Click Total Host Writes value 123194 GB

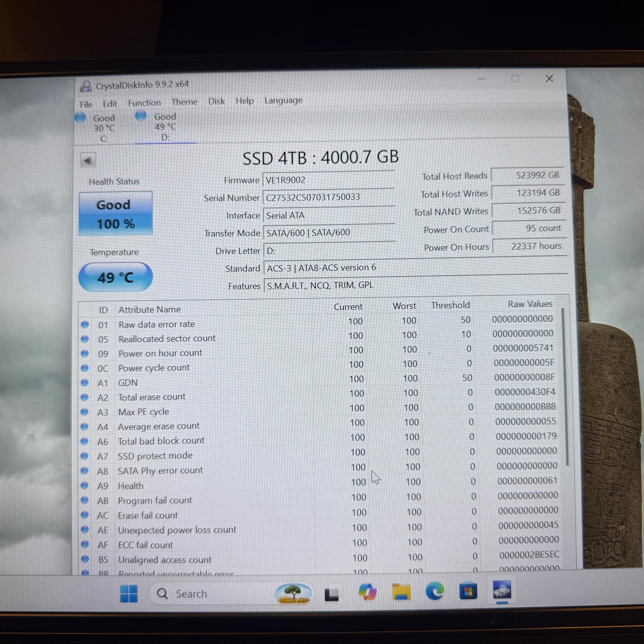pyautogui.click(x=528, y=193)
